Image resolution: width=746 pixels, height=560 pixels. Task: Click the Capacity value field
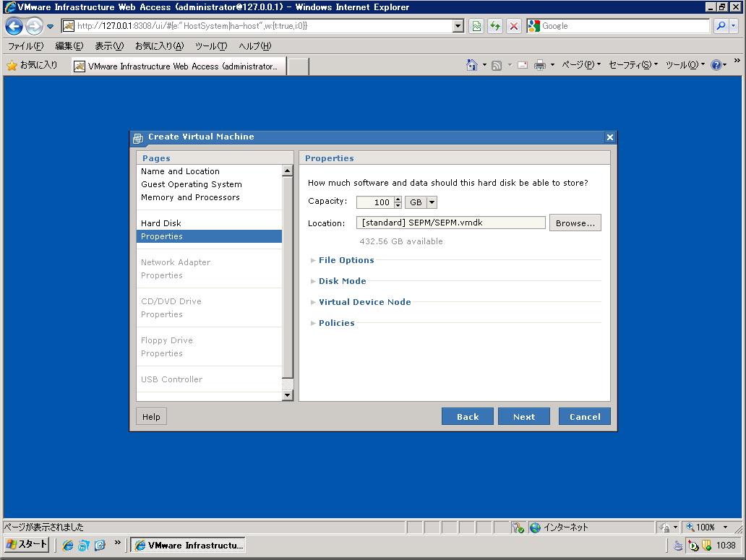click(375, 202)
